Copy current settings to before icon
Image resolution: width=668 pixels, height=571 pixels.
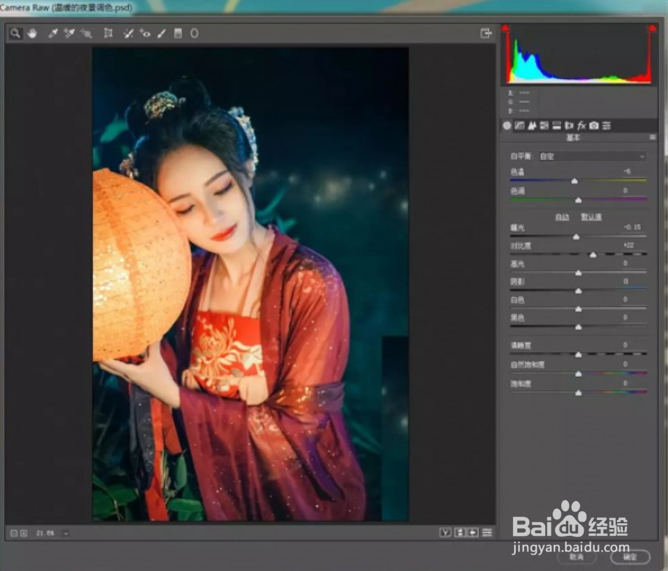tap(473, 532)
